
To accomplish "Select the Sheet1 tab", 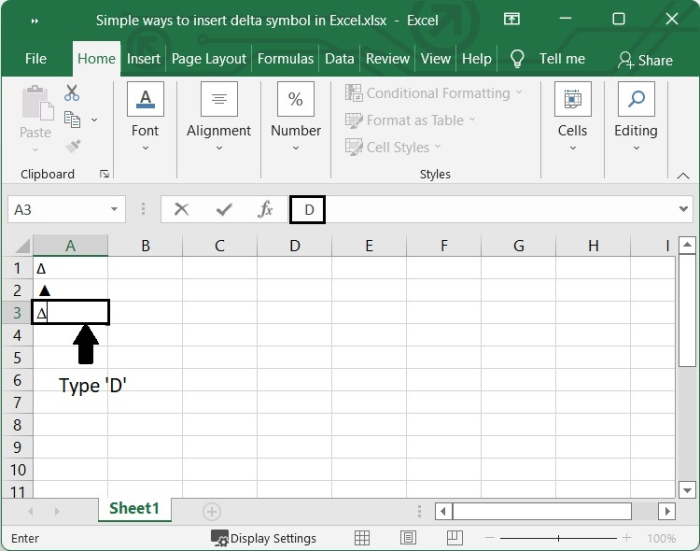I will point(134,508).
